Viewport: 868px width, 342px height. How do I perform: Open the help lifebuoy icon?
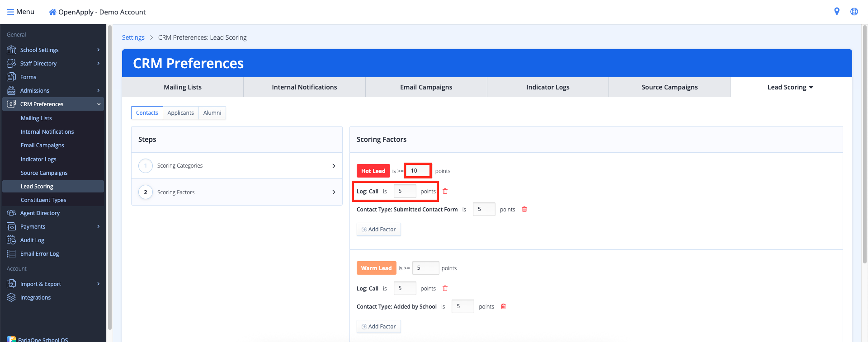pyautogui.click(x=854, y=12)
